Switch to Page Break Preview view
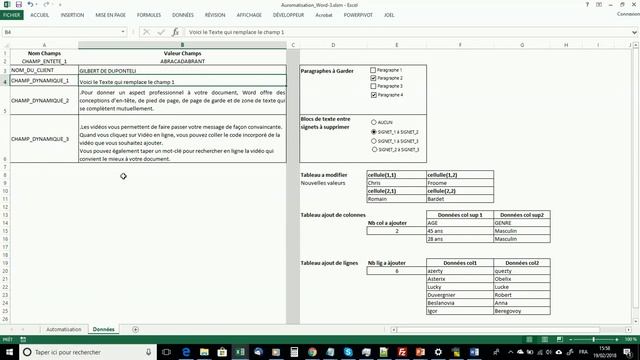The width and height of the screenshot is (640, 360). (560, 340)
